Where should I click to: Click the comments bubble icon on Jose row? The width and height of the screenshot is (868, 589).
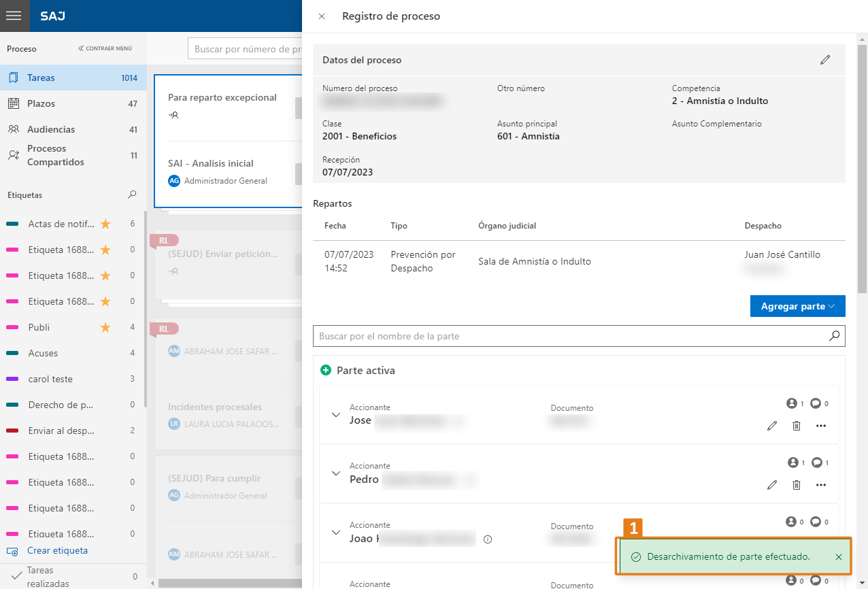[816, 403]
